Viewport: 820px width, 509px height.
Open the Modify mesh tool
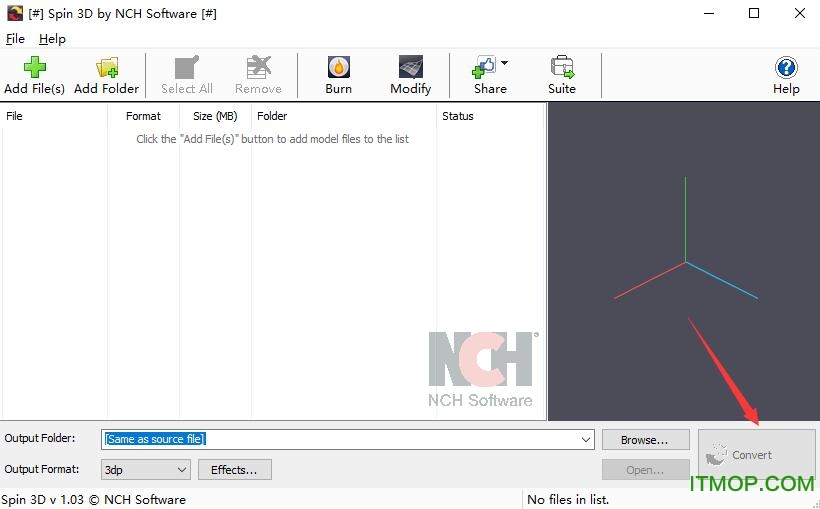pos(410,68)
